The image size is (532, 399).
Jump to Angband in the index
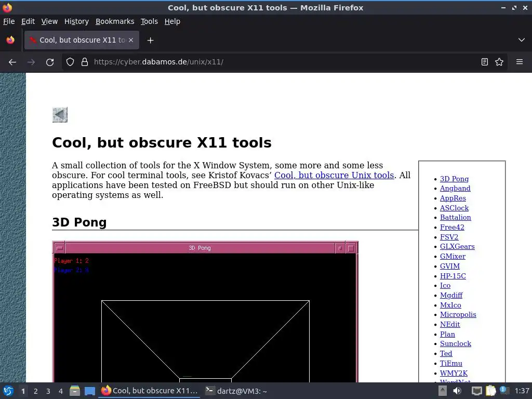[455, 188]
